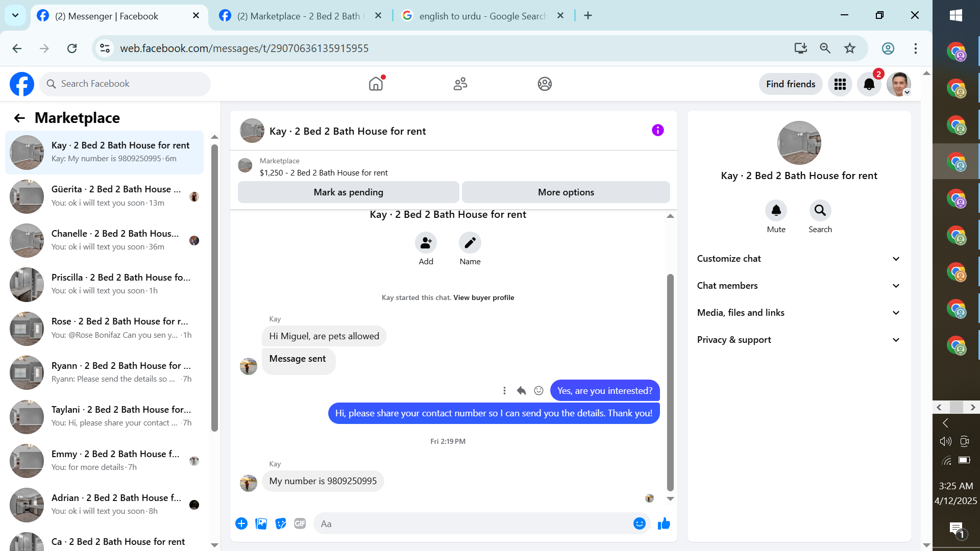Open Rose conversation
This screenshot has width=980, height=551.
pos(105,329)
